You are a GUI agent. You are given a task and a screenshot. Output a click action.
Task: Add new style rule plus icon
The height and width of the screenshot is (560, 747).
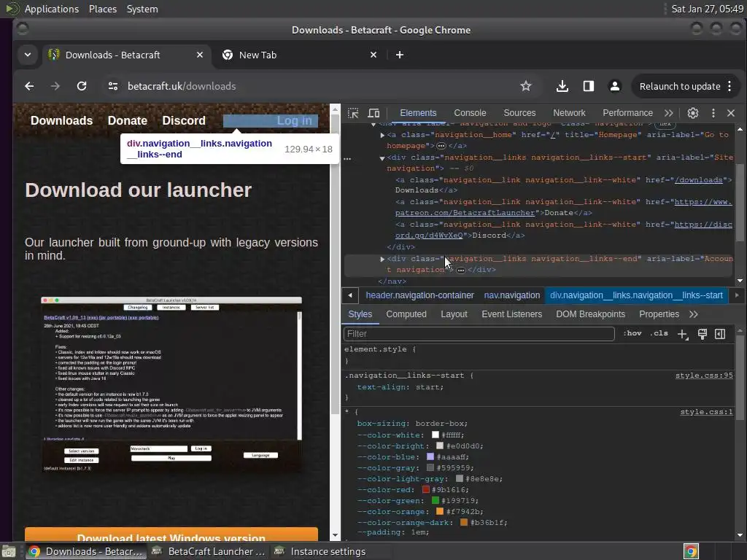(x=683, y=334)
